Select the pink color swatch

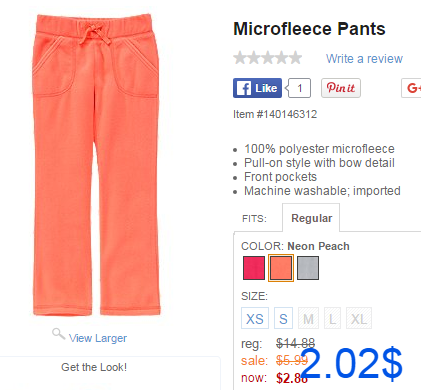(x=254, y=268)
